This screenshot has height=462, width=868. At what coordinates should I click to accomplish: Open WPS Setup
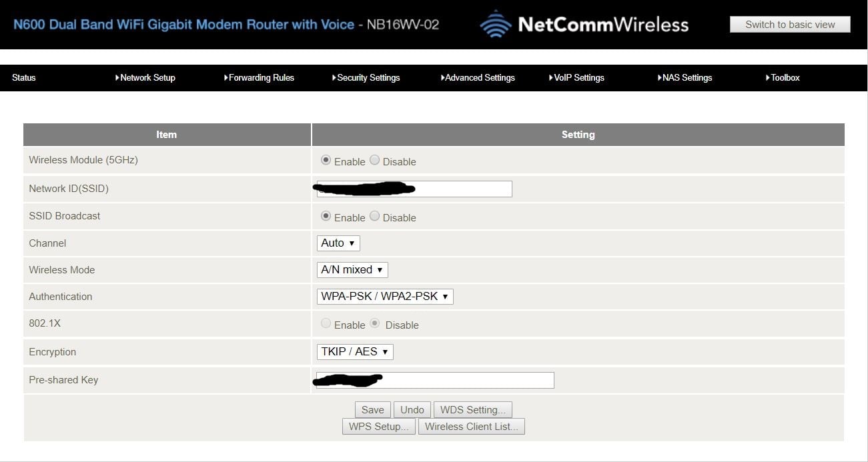[x=379, y=427]
